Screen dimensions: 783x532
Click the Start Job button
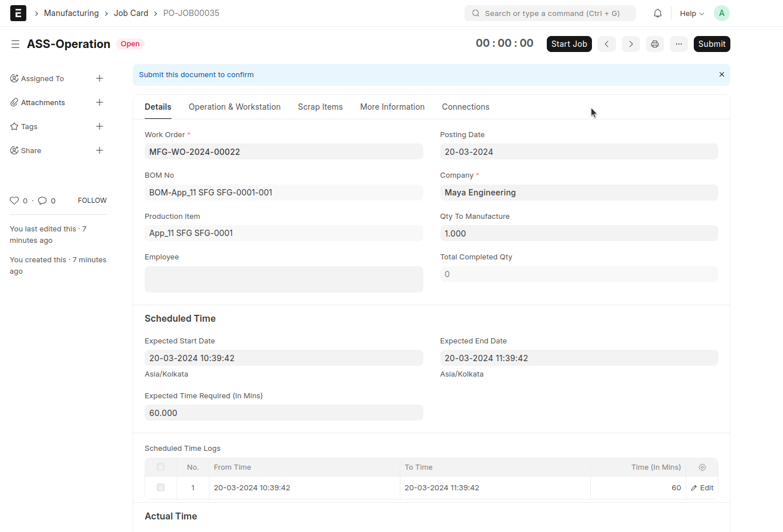(x=569, y=44)
